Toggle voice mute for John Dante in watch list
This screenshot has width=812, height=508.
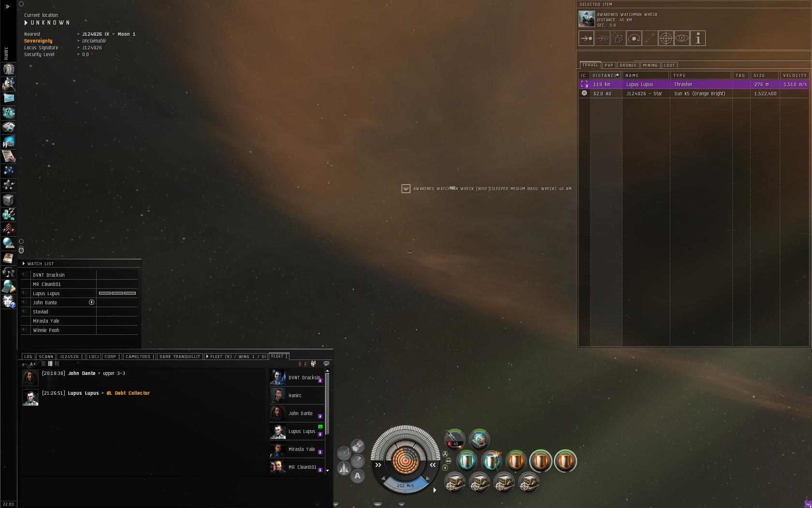25,302
